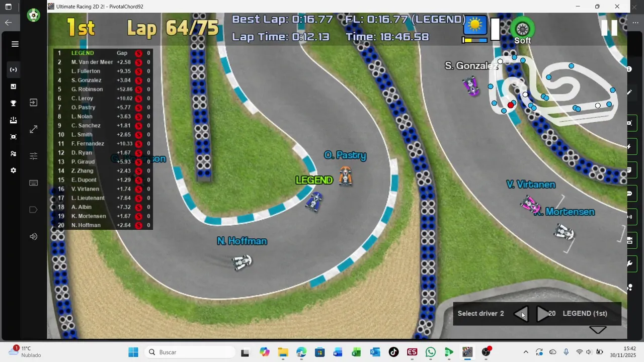Click the track minimap overlay
Screen dimensions: 644x362
coord(553,89)
